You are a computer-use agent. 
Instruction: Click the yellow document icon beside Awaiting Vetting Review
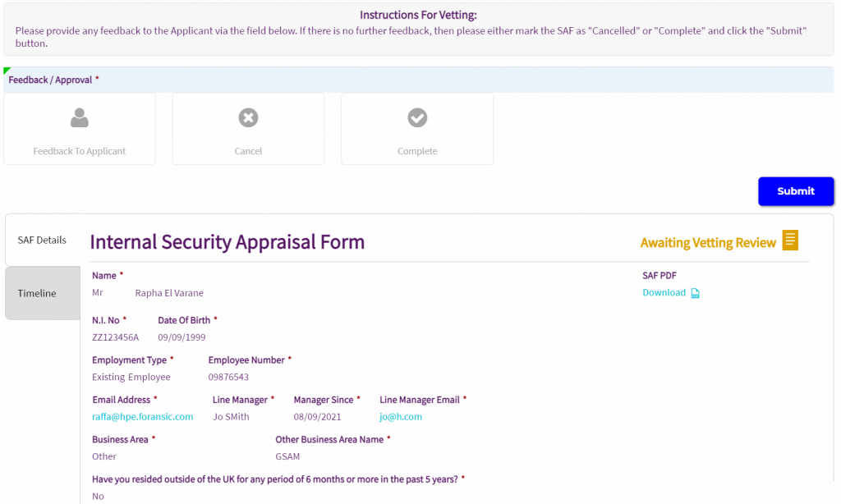tap(790, 241)
